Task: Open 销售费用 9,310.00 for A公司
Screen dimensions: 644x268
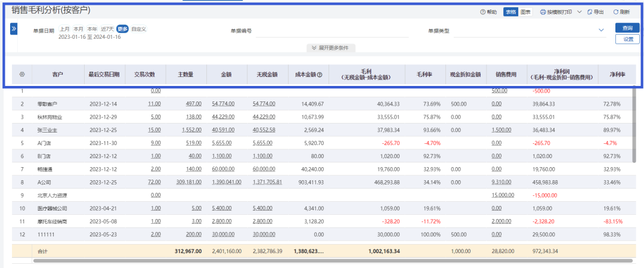Action: pos(501,182)
